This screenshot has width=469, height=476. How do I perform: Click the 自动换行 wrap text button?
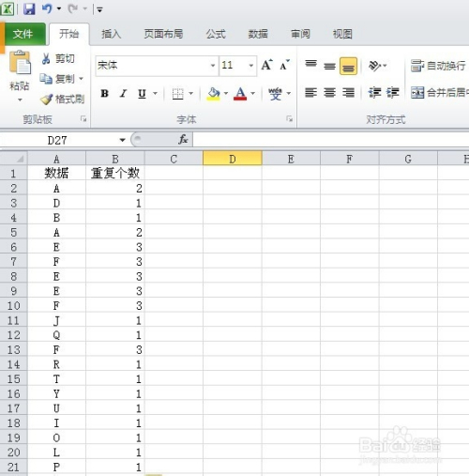[x=438, y=66]
